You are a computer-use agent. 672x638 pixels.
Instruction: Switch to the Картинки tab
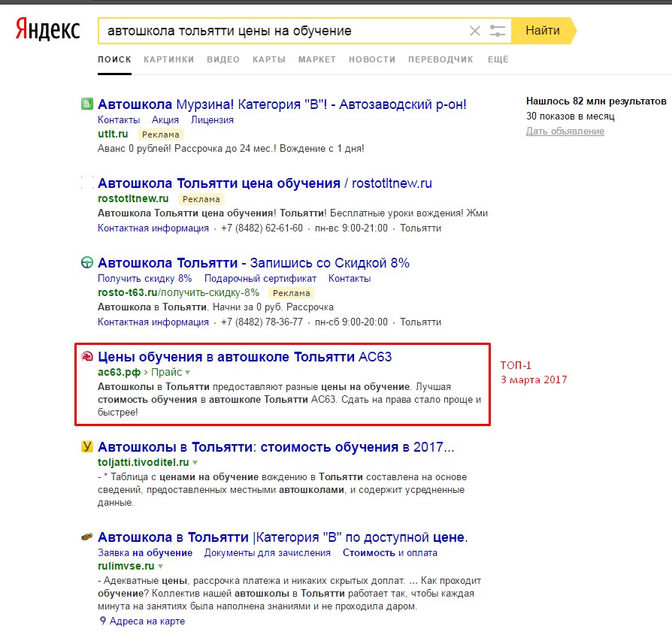click(x=169, y=59)
